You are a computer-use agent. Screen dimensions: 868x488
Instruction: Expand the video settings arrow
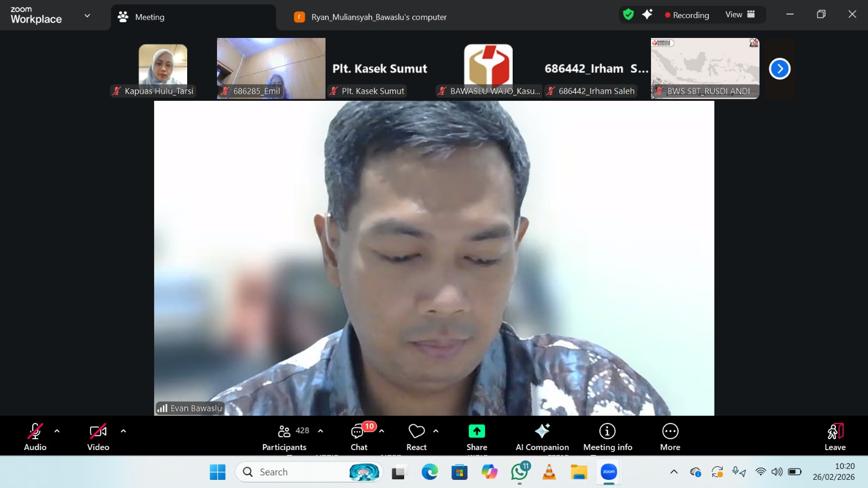pos(123,431)
